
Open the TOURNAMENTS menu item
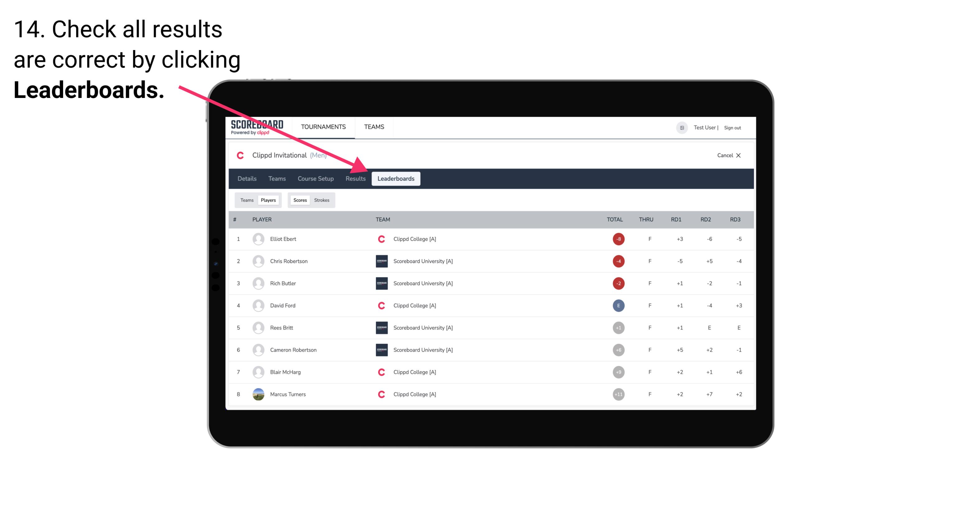tap(323, 127)
